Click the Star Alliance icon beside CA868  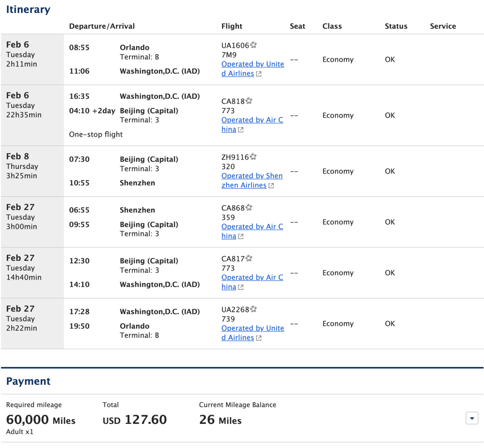pyautogui.click(x=249, y=207)
